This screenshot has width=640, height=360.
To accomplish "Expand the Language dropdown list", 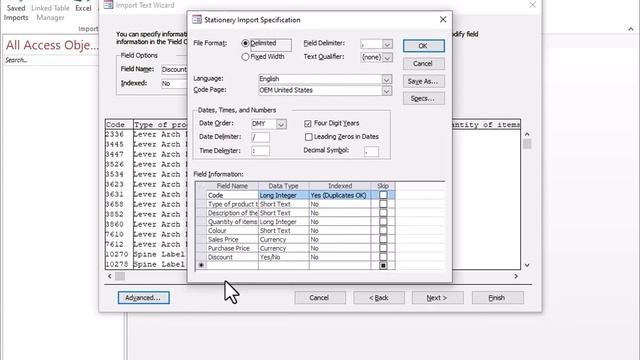I will [x=386, y=79].
